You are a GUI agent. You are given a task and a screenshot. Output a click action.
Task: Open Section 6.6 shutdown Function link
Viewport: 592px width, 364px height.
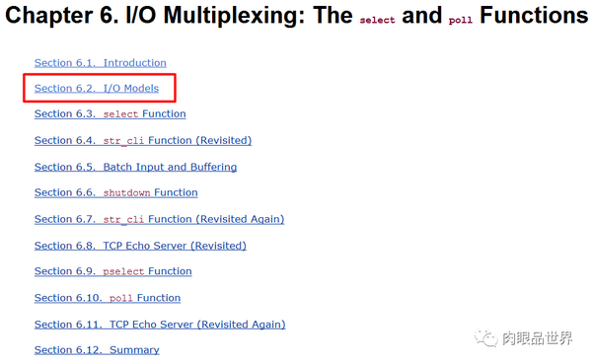click(115, 192)
